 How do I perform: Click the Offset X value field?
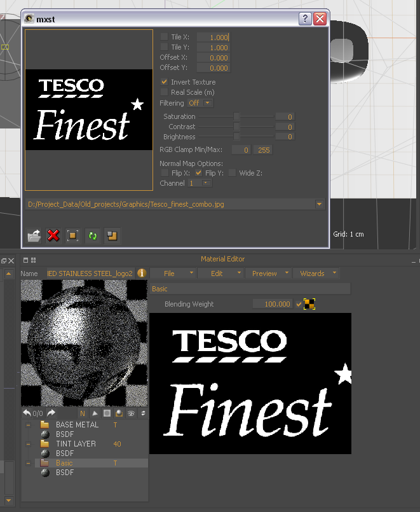point(213,57)
